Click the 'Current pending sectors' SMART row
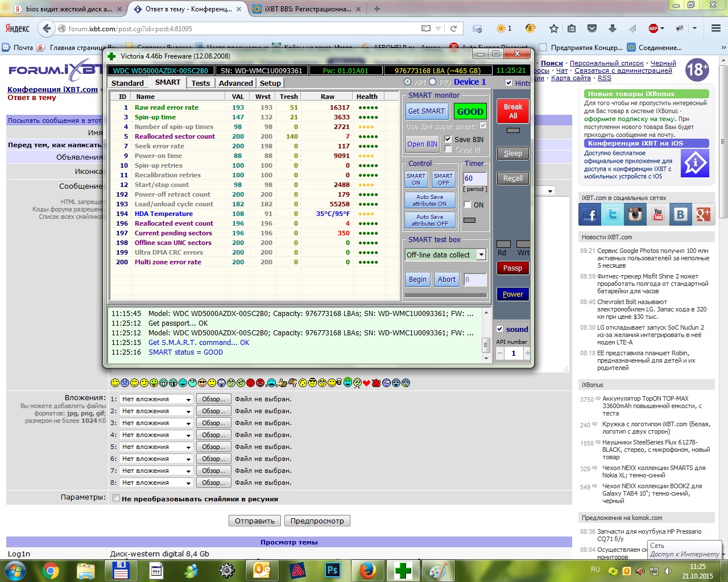728x582 pixels. point(255,233)
